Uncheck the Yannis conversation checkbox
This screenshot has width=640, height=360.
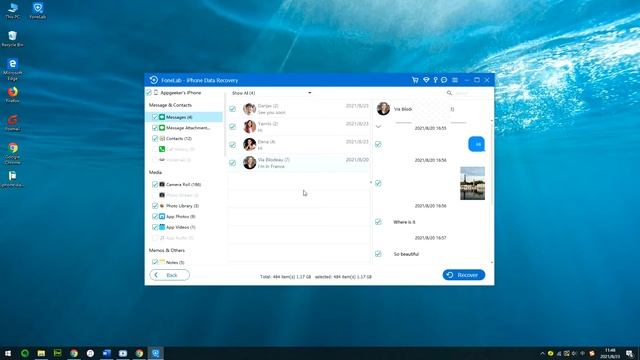pyautogui.click(x=233, y=127)
